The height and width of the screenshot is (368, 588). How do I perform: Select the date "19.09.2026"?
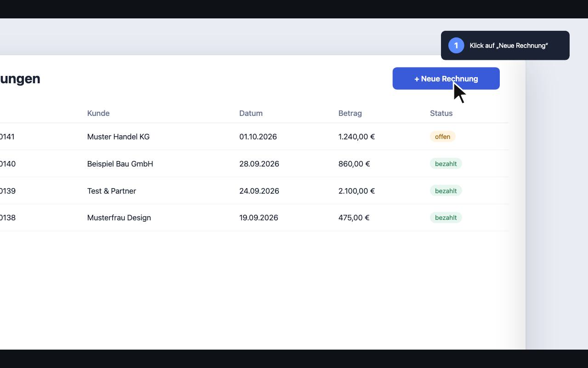(259, 218)
